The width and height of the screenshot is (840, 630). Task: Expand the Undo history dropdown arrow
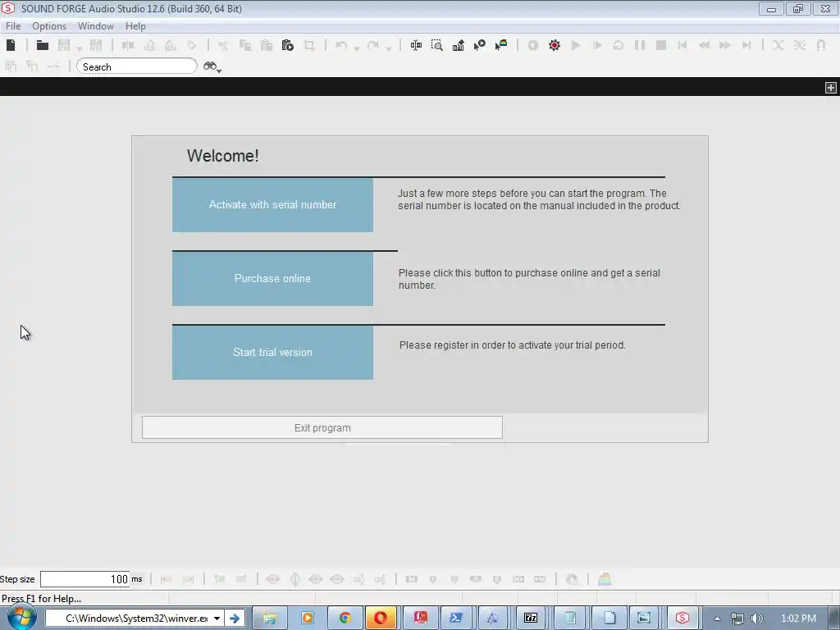pyautogui.click(x=357, y=48)
